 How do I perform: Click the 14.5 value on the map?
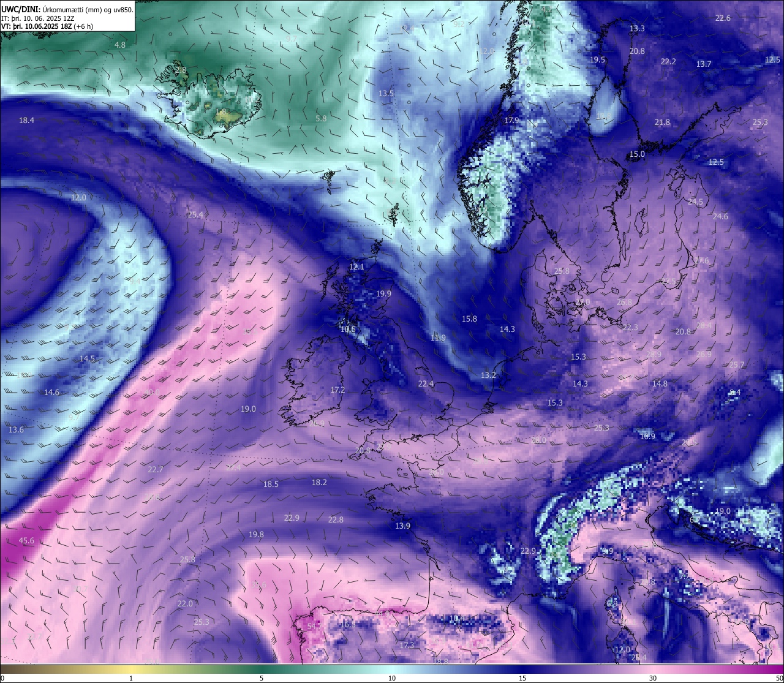pos(87,359)
